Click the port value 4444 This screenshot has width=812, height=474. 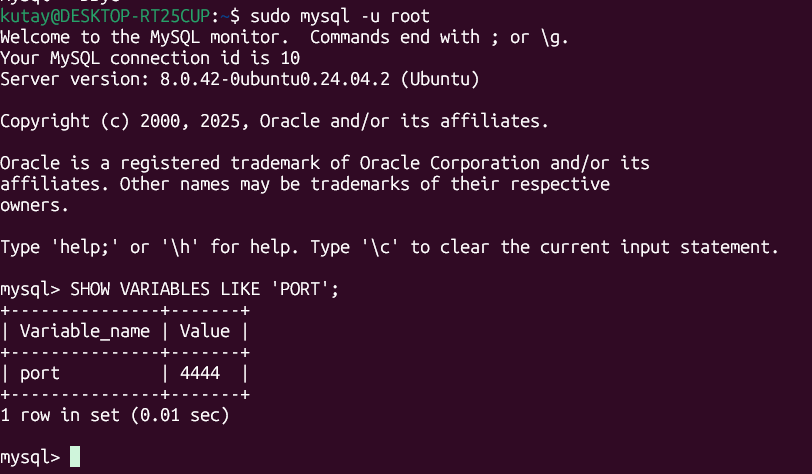coord(199,373)
